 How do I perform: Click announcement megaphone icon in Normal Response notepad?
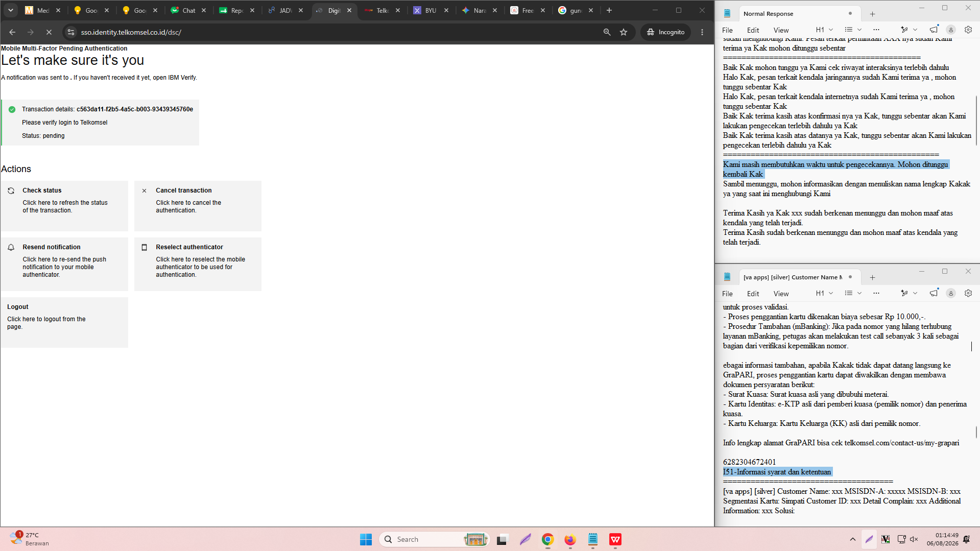[x=934, y=30]
